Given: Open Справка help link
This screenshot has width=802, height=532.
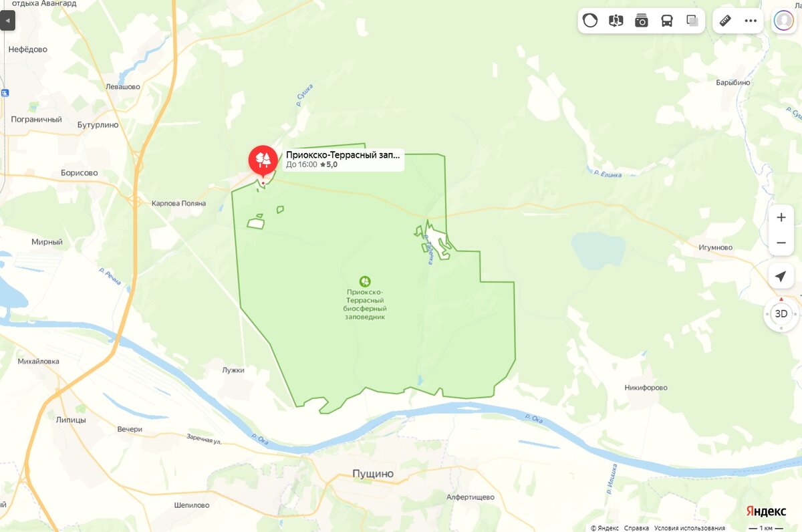Looking at the screenshot, I should pyautogui.click(x=636, y=528).
